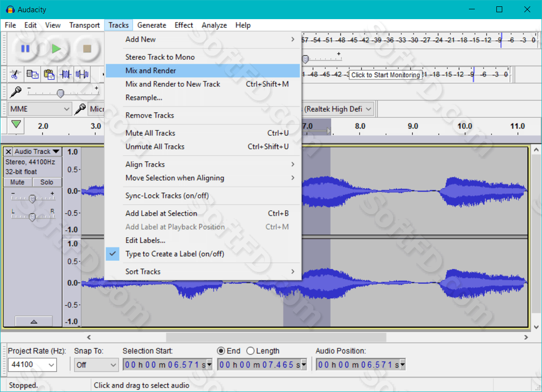Viewport: 542px width, 392px height.
Task: Open the Snap To dropdown
Action: pos(96,365)
